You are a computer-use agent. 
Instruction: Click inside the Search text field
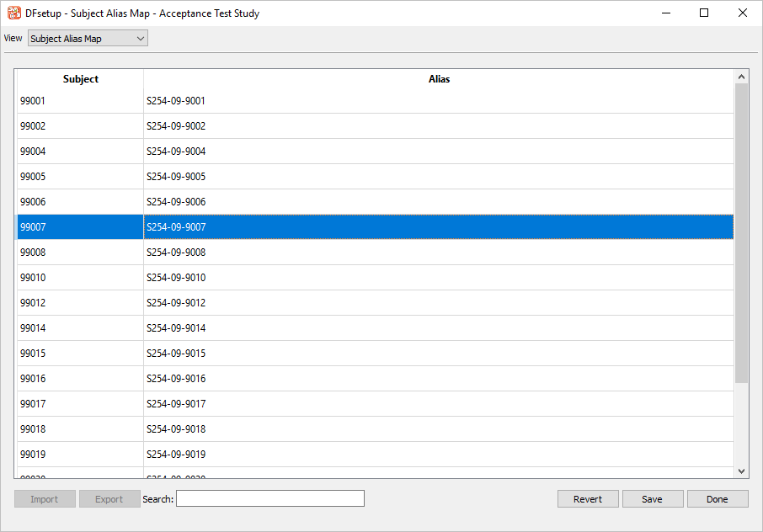tap(269, 499)
